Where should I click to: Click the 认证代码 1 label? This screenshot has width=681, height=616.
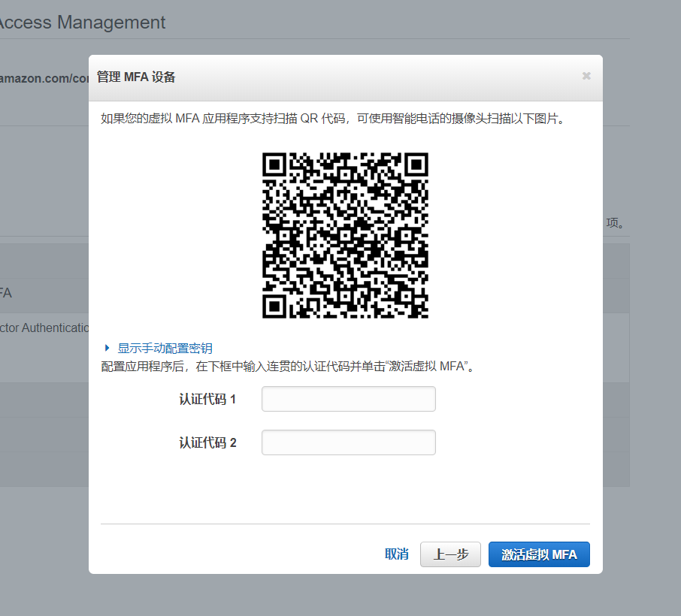(x=207, y=400)
